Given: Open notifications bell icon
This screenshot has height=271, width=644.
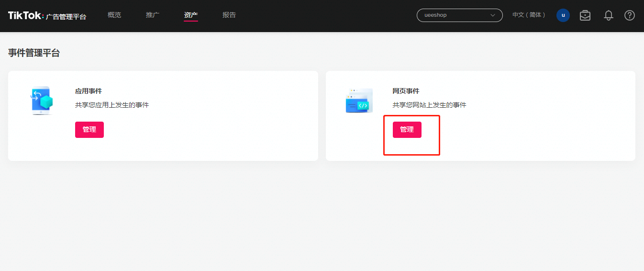Looking at the screenshot, I should (609, 15).
